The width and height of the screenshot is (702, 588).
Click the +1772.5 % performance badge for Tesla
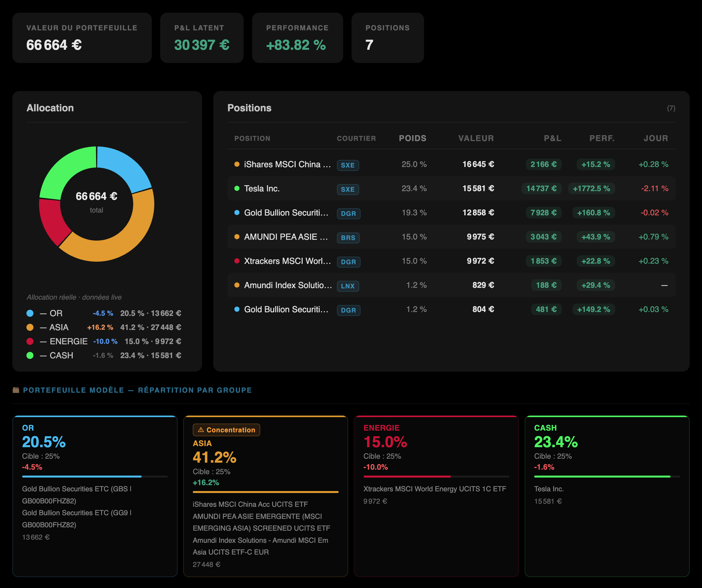[591, 189]
